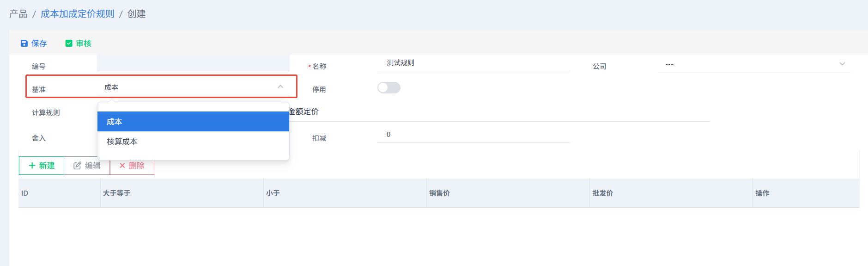Collapse the 基准 dropdown arrow
This screenshot has width=868, height=266.
[x=280, y=87]
